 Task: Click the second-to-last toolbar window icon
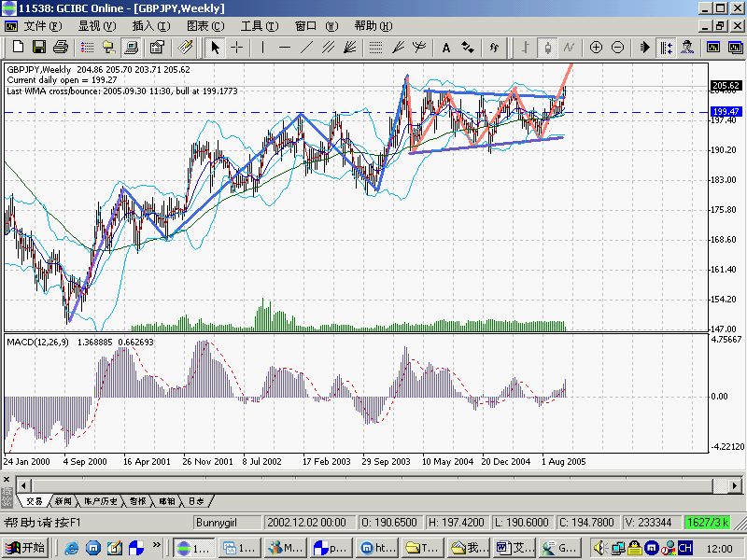(713, 48)
